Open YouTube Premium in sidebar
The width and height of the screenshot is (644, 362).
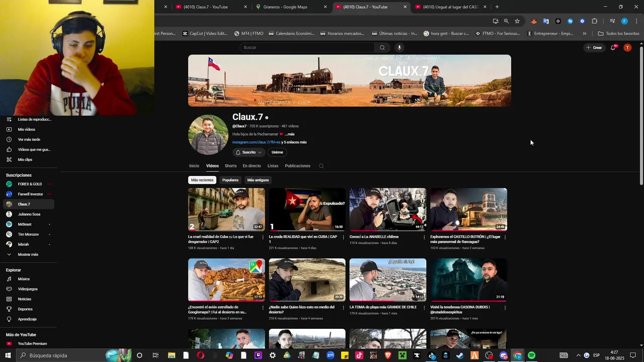pos(28,344)
